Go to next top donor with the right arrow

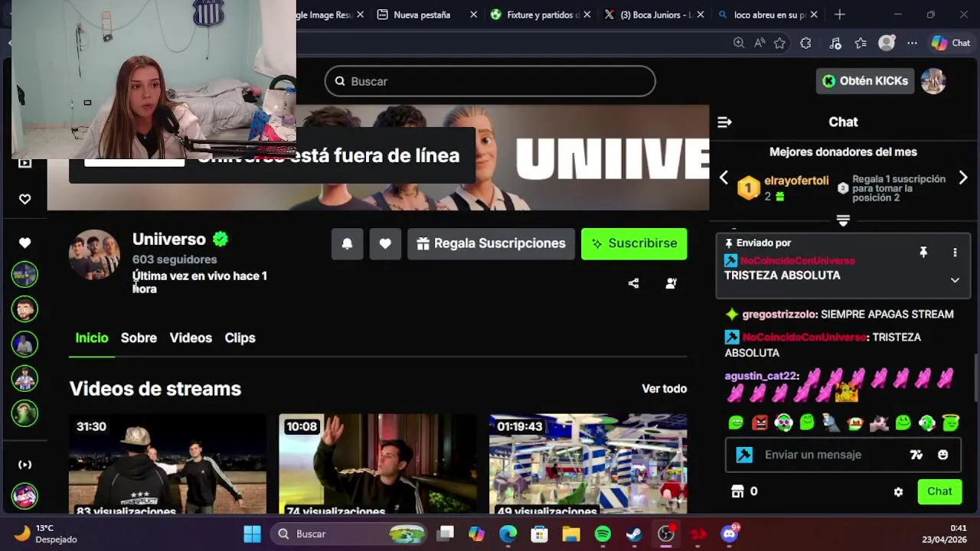click(x=963, y=178)
